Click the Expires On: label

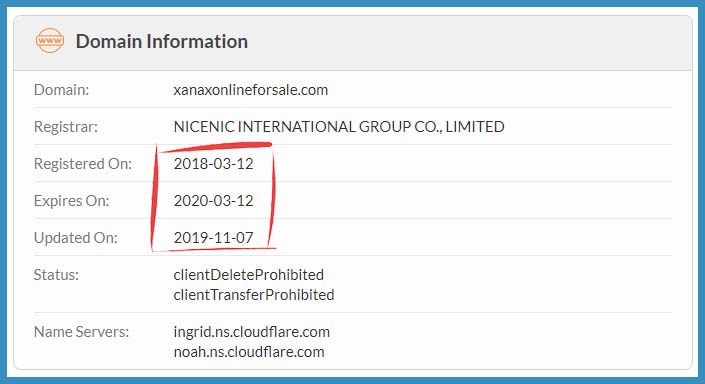pos(71,201)
